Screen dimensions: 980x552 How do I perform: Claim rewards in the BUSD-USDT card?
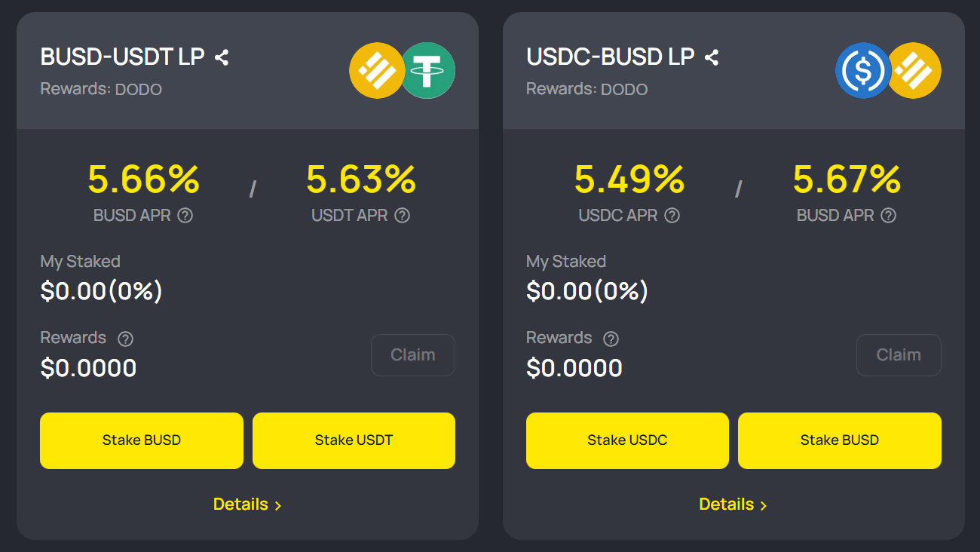413,355
